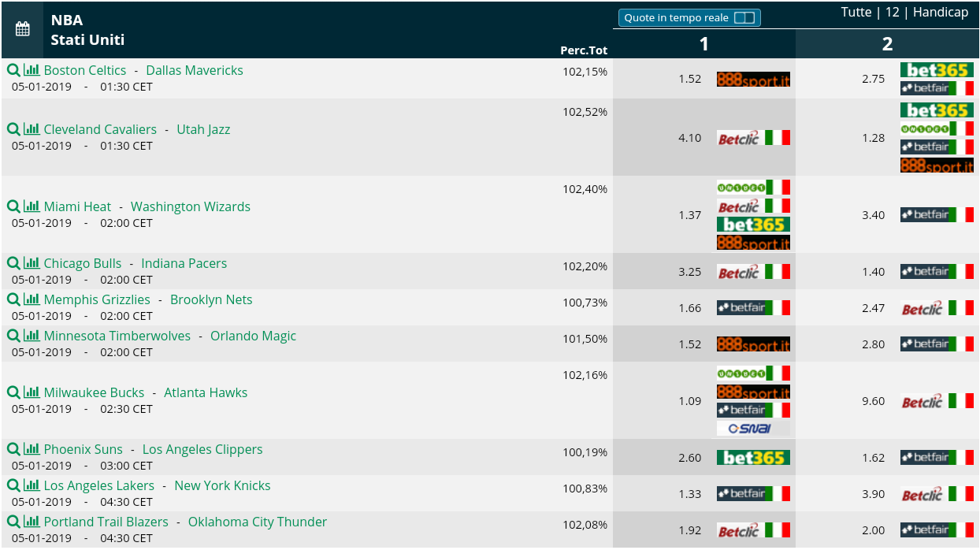The height and width of the screenshot is (550, 980).
Task: Click the odds value 3.25 for Chicago Bulls
Action: pyautogui.click(x=689, y=272)
